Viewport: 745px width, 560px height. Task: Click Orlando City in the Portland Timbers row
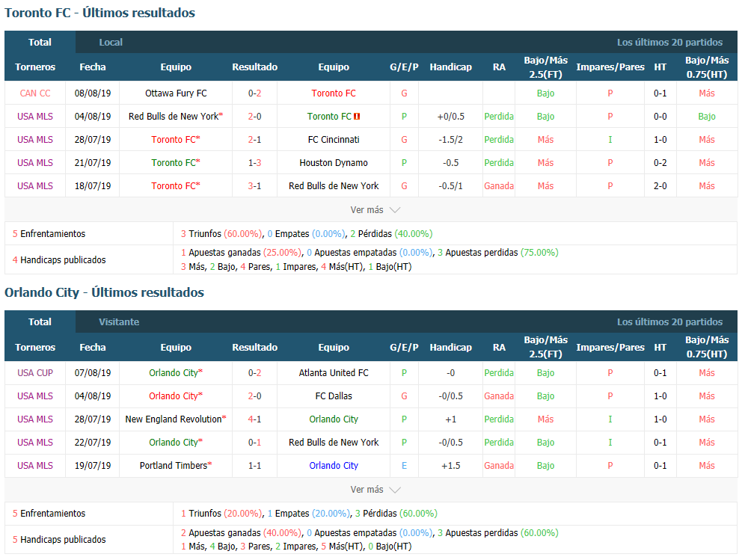(334, 466)
